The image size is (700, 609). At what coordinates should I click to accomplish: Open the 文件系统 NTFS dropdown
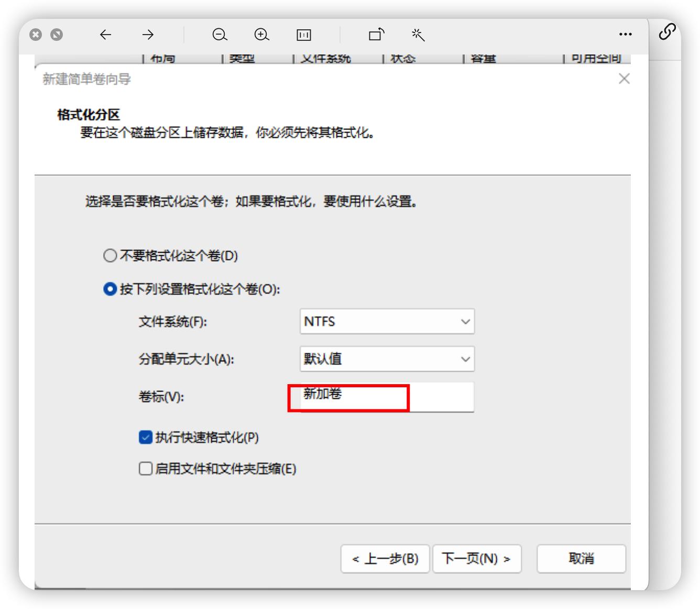387,321
